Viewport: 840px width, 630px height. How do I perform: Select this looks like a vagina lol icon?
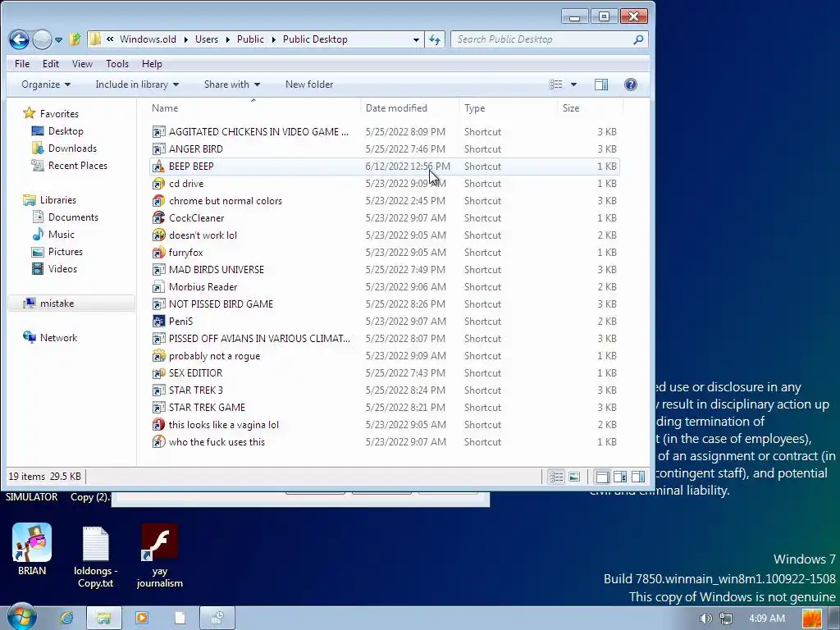coord(158,424)
